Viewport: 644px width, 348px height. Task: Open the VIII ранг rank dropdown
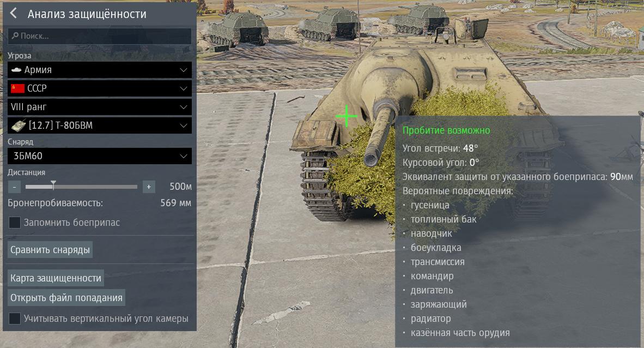pyautogui.click(x=100, y=107)
